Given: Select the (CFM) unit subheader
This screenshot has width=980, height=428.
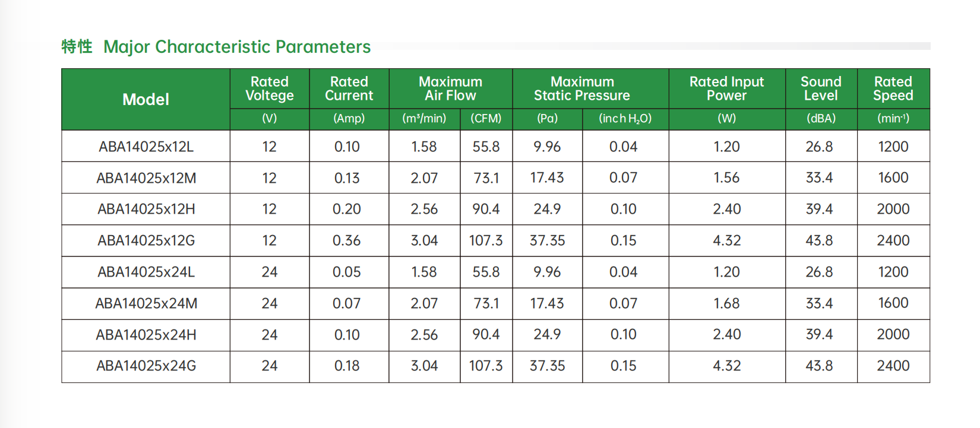Looking at the screenshot, I should 486,119.
